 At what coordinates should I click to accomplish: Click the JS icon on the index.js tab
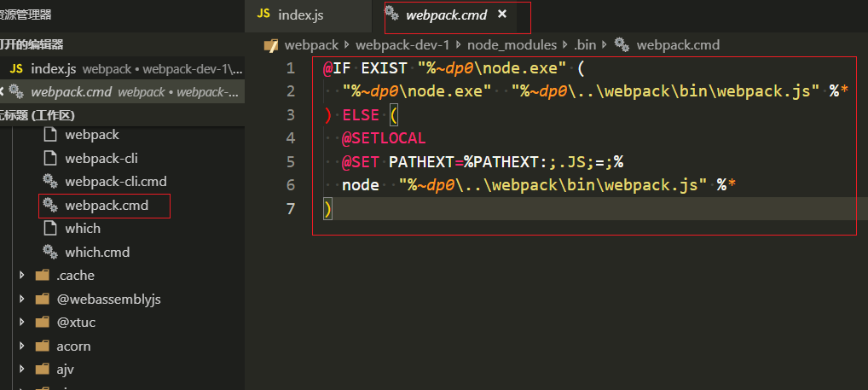pos(263,15)
